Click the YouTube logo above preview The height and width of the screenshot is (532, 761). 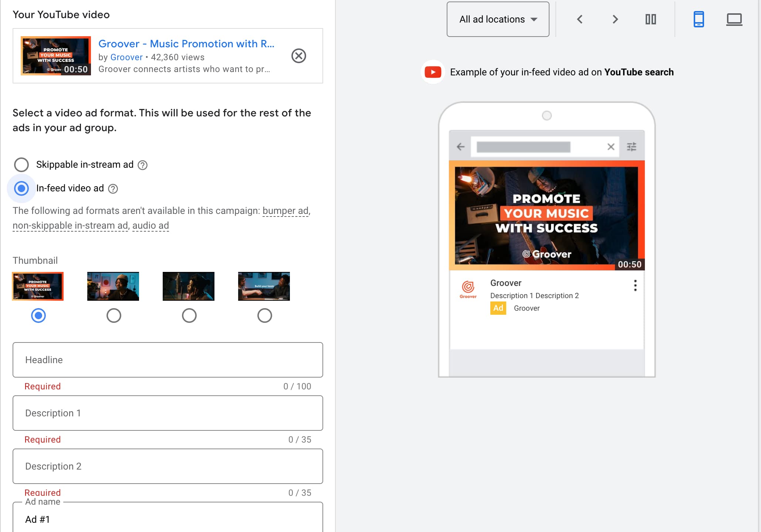433,72
